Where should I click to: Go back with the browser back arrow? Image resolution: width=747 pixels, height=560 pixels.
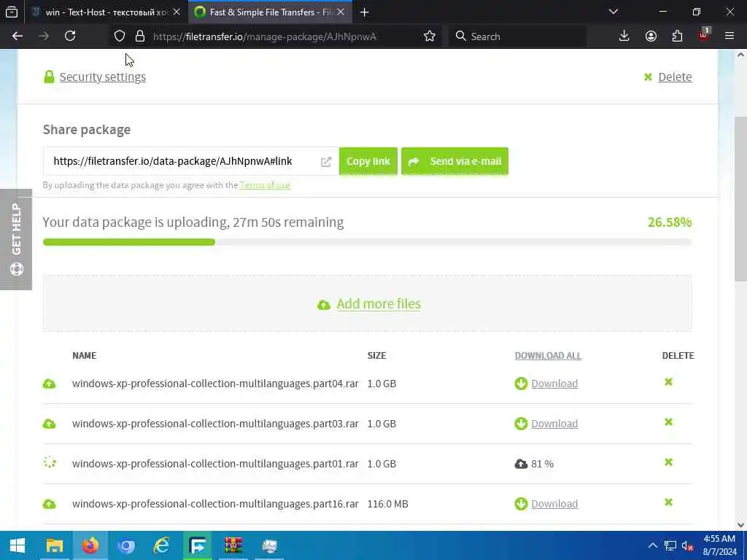click(18, 36)
